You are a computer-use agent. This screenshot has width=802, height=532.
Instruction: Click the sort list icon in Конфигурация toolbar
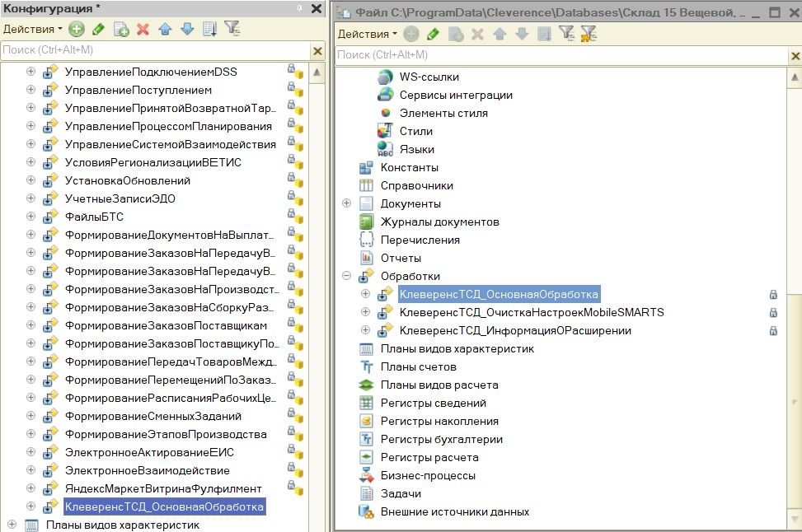pos(209,29)
